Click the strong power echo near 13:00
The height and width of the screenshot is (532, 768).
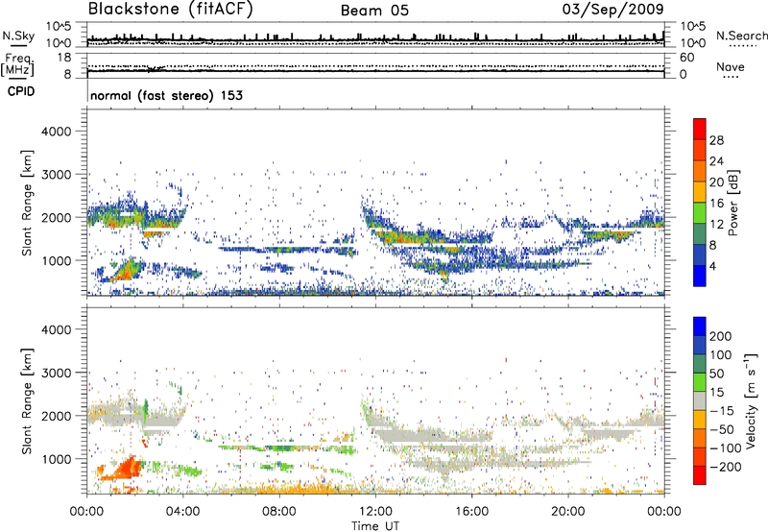point(406,238)
